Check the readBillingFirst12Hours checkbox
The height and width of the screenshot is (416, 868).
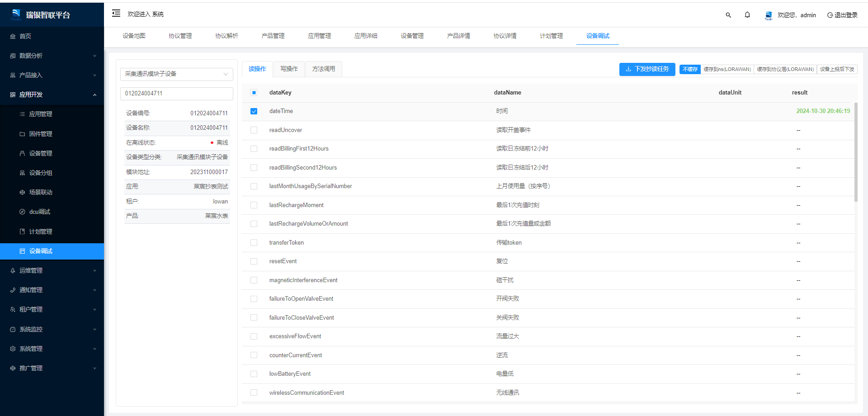coord(254,149)
